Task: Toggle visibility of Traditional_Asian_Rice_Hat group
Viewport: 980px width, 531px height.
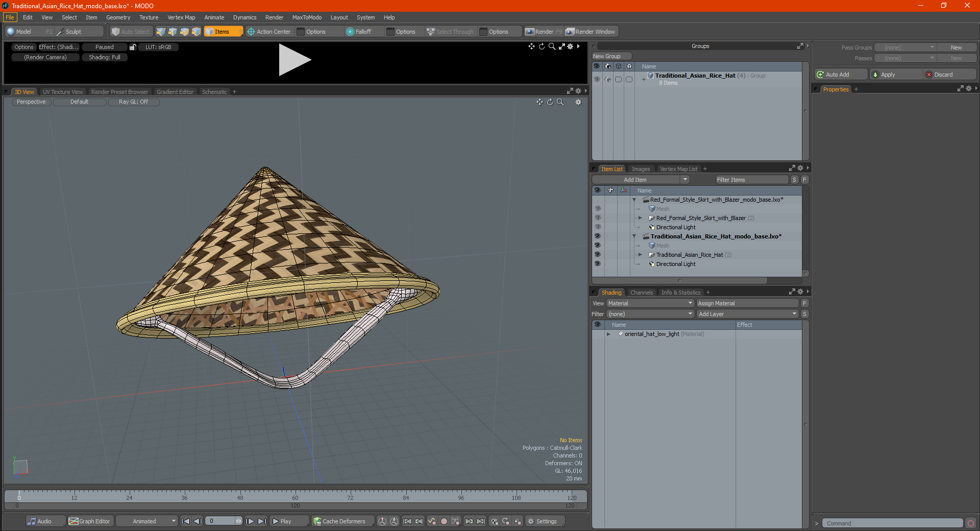Action: coord(597,79)
